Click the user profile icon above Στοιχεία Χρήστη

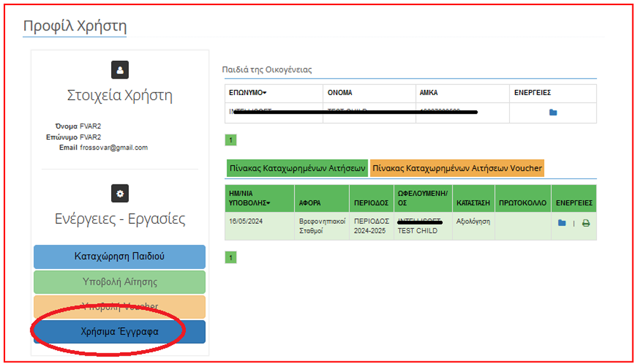coord(119,69)
